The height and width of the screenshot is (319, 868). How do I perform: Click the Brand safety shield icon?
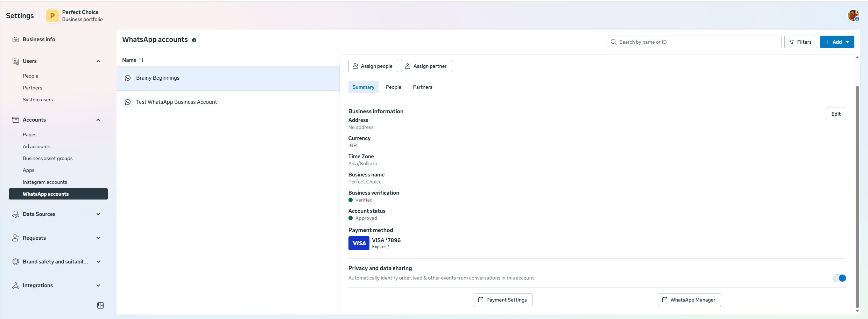tap(16, 262)
